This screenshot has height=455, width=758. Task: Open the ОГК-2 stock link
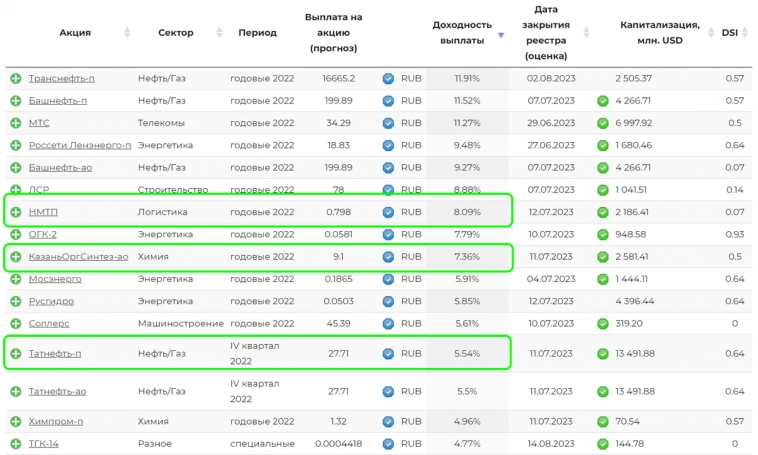43,235
